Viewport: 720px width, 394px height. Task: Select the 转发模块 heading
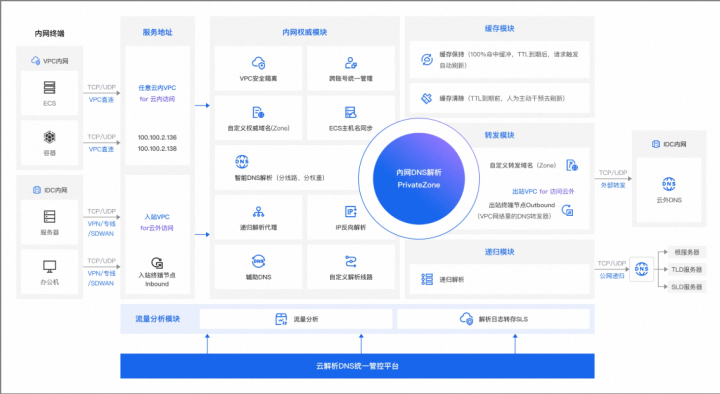(500, 135)
